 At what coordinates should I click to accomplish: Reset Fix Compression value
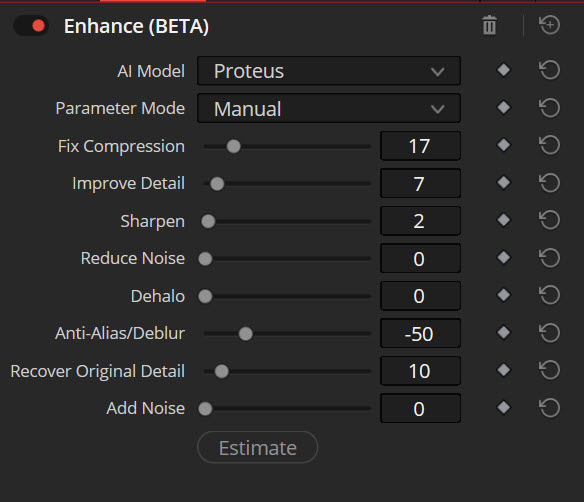click(x=549, y=145)
